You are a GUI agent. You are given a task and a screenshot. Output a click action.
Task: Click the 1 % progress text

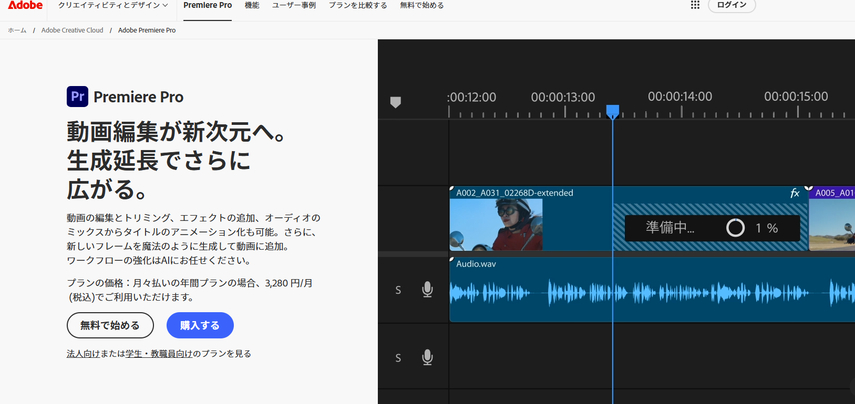pyautogui.click(x=767, y=228)
